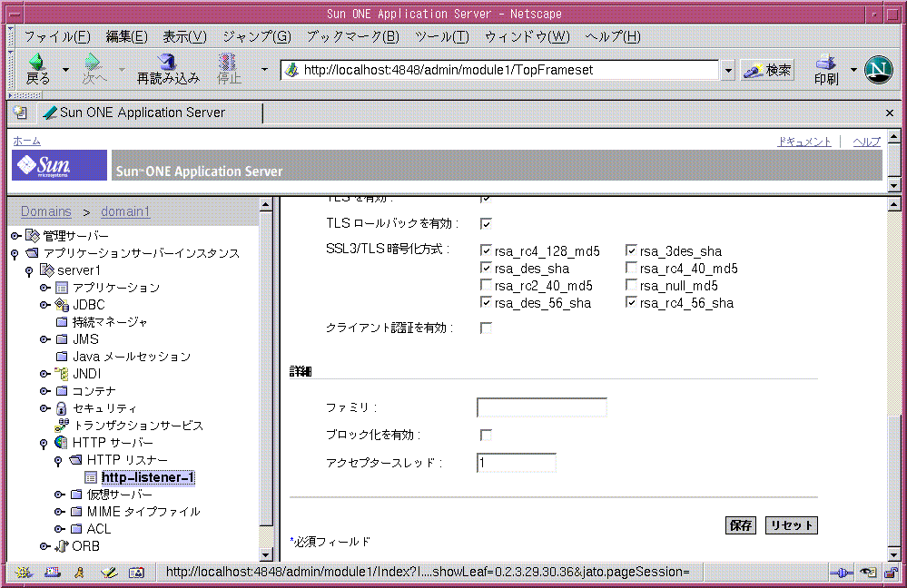Collapse the server1 tree node
This screenshot has height=588, width=907.
tap(29, 271)
